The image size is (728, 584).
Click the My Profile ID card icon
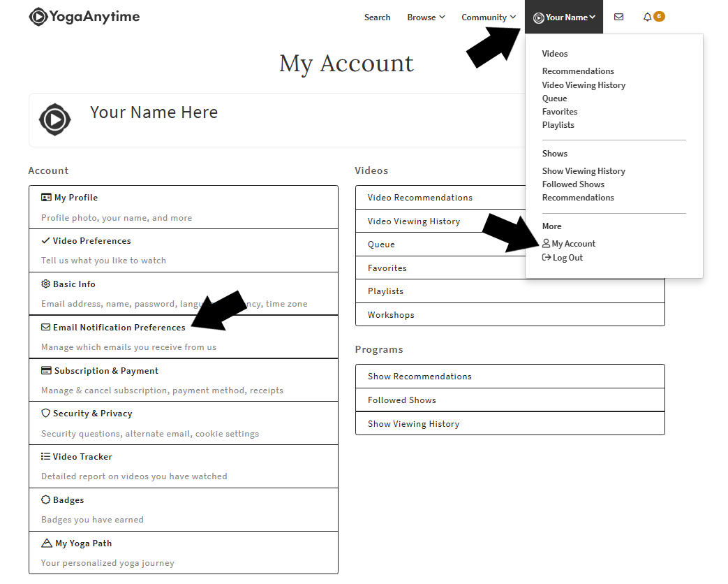point(46,198)
